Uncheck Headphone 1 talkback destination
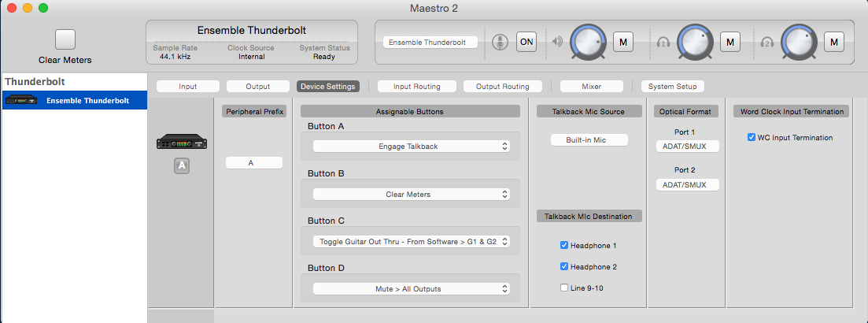This screenshot has height=323, width=868. point(564,246)
